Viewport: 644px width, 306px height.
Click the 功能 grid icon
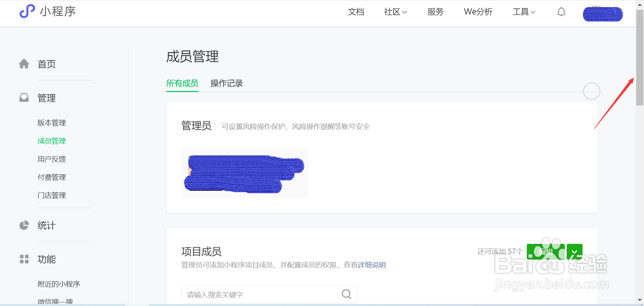click(x=24, y=259)
